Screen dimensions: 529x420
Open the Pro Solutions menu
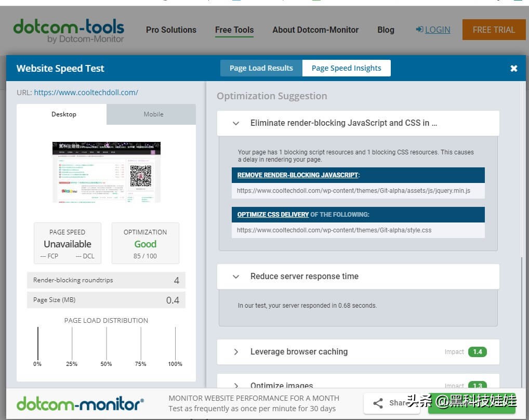[x=171, y=30]
